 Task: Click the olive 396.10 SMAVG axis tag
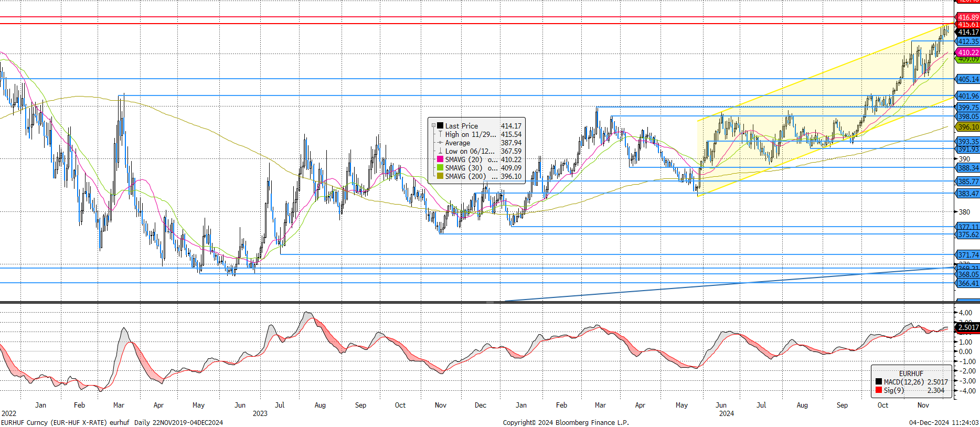pyautogui.click(x=968, y=127)
